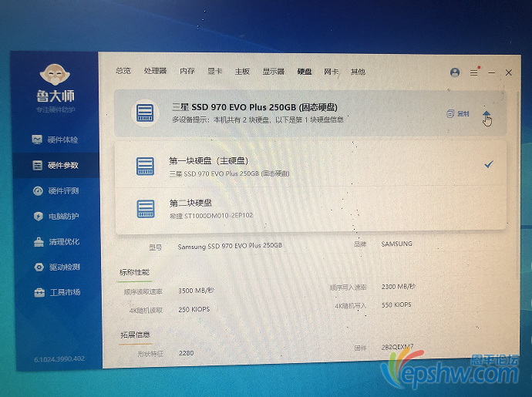Switch to the 主板 tab
The image size is (532, 397).
click(x=242, y=71)
